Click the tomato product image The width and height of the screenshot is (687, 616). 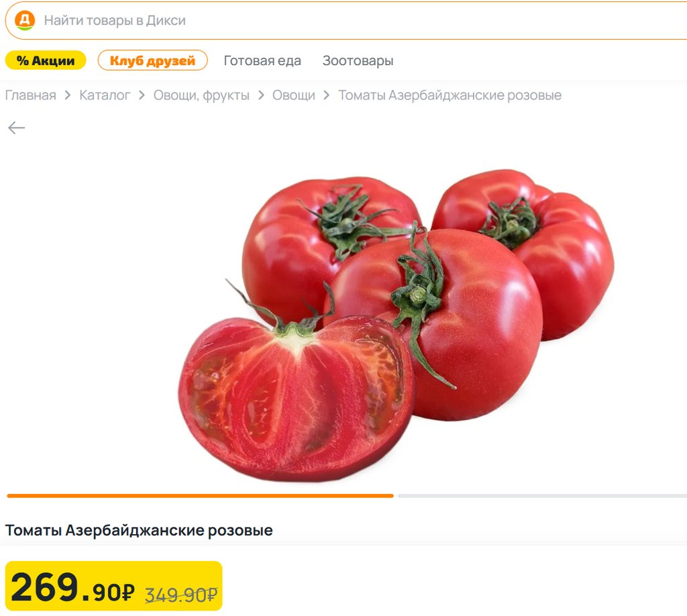click(396, 325)
